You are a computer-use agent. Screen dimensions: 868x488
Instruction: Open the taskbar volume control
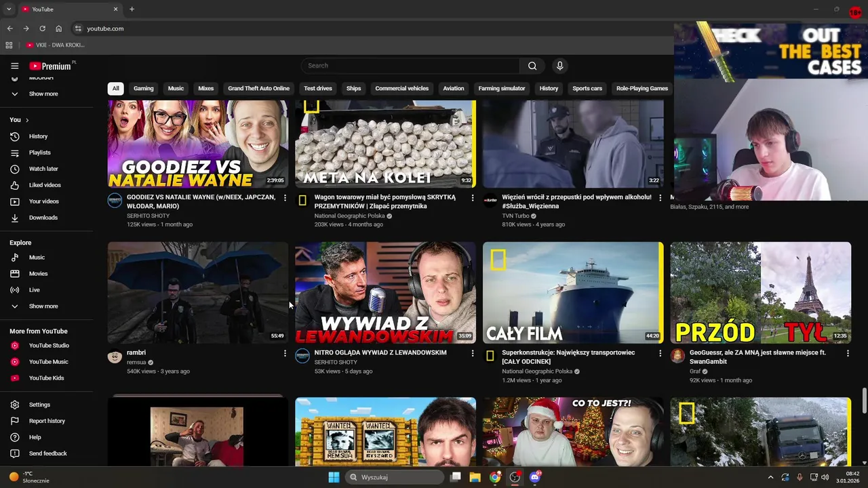pos(825,477)
